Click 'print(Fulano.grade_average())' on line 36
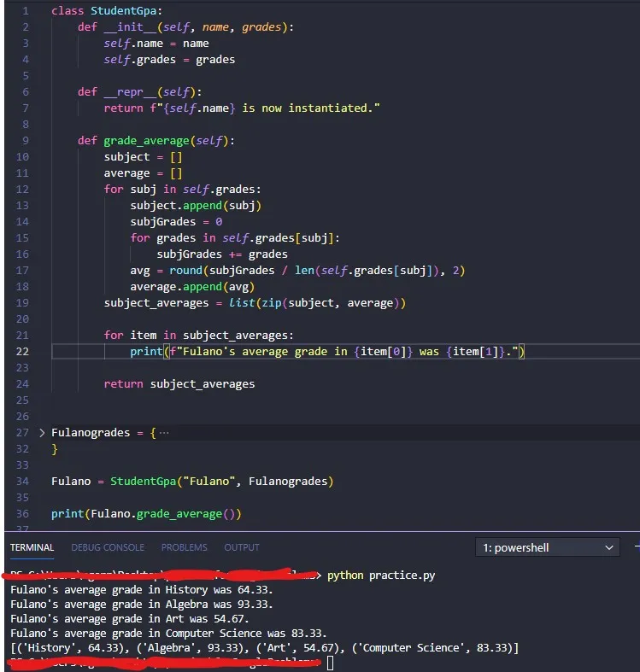The image size is (640, 672). 146,513
